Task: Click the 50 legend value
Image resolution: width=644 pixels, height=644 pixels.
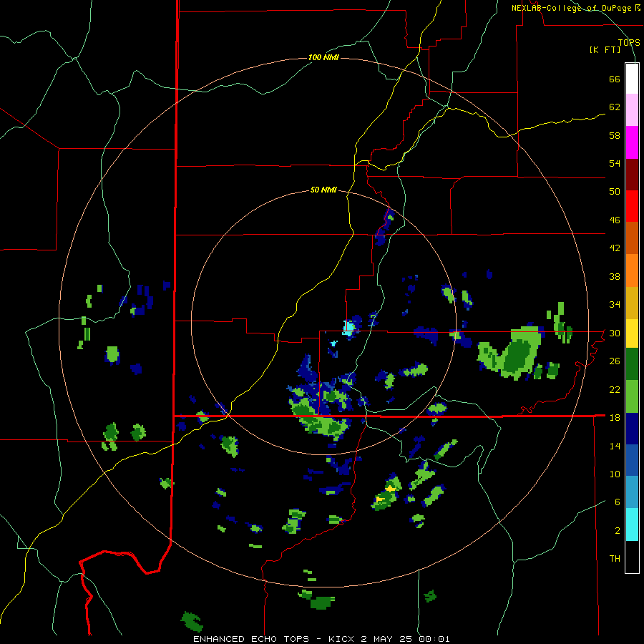Action: [x=615, y=191]
